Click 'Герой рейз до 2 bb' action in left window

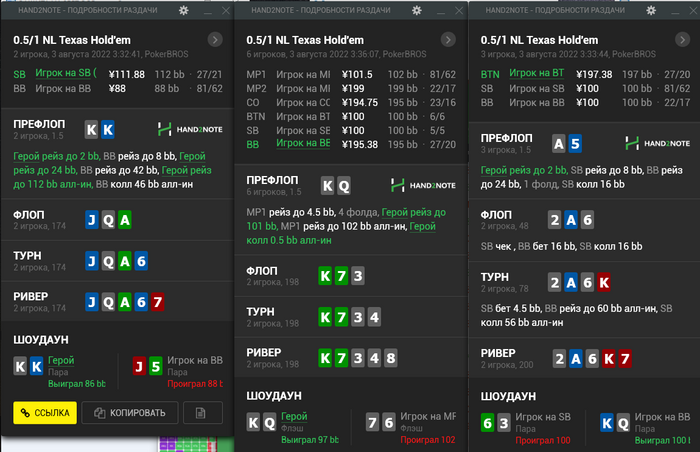[x=57, y=156]
